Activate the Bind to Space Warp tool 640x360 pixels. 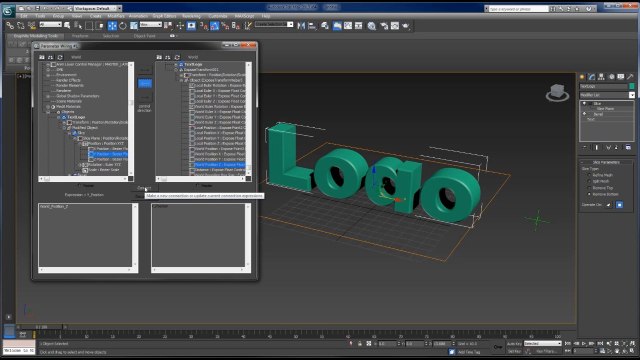pyautogui.click(x=31, y=26)
